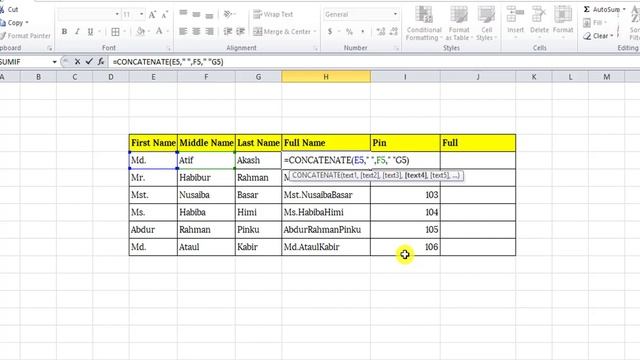Toggle Center text alignment
This screenshot has height=360, width=640.
coord(196,31)
